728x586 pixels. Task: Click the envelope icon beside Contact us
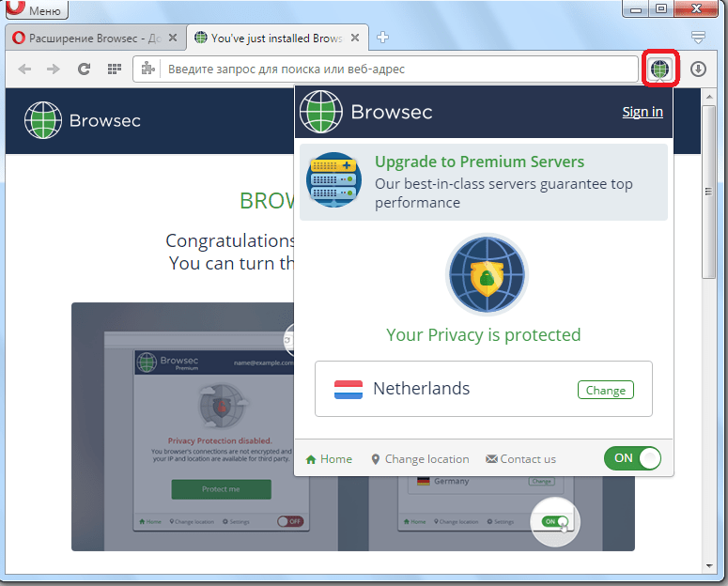(x=491, y=459)
